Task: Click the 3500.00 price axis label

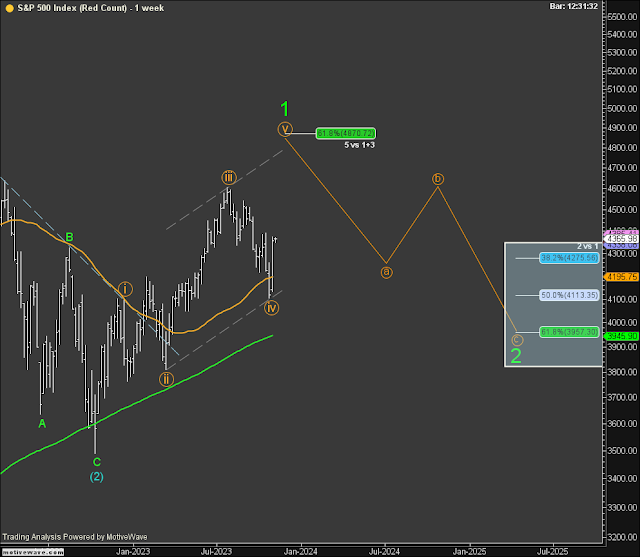Action: tap(622, 451)
